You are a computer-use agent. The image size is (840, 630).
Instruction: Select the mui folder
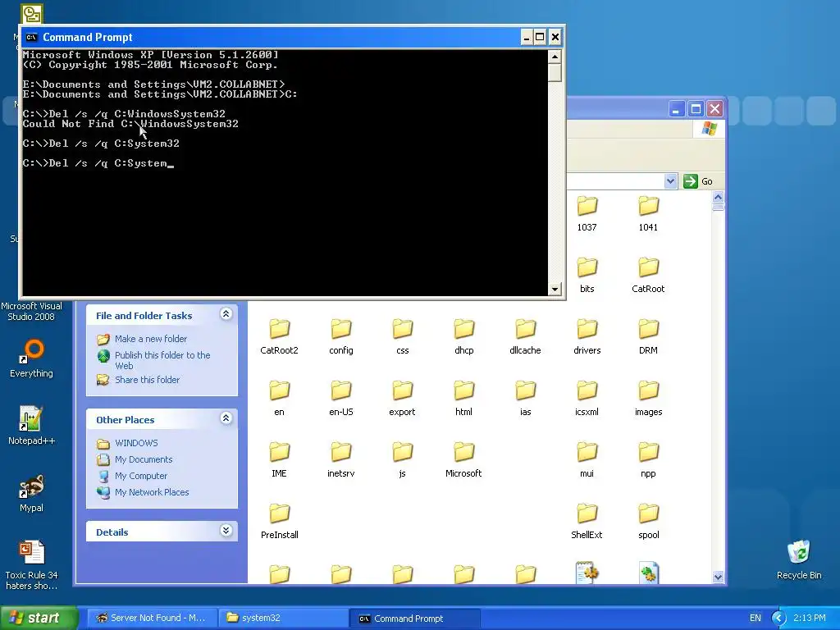pos(587,460)
